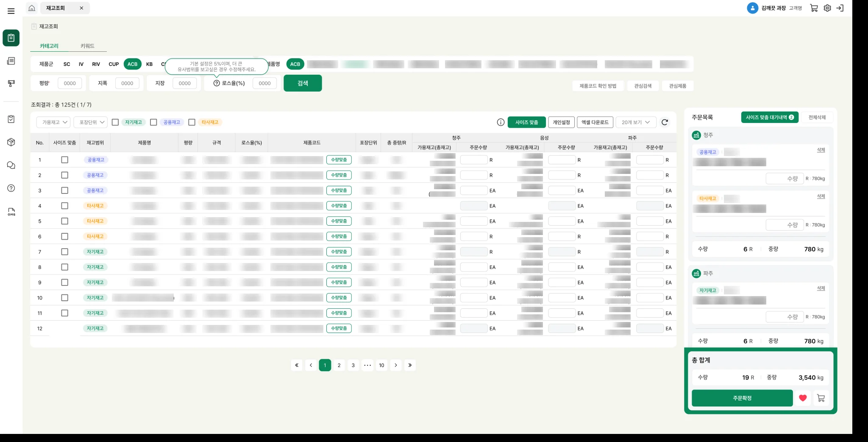Open the OMS sidebar icon
Image resolution: width=868 pixels, height=442 pixels.
coord(11,212)
